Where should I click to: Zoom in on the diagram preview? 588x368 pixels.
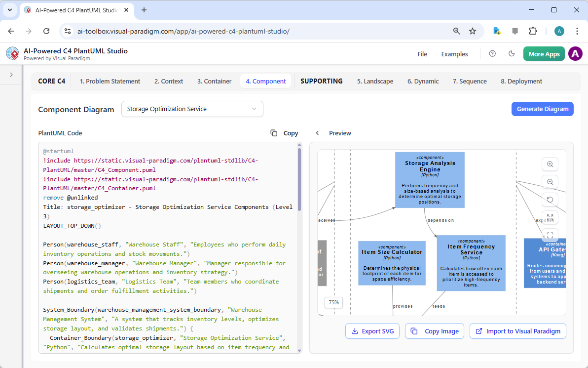coord(550,164)
